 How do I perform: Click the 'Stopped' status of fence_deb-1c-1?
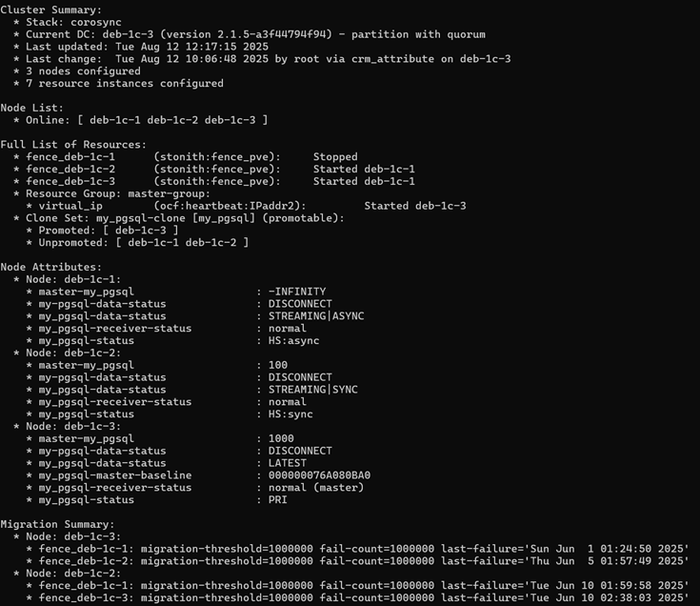335,156
